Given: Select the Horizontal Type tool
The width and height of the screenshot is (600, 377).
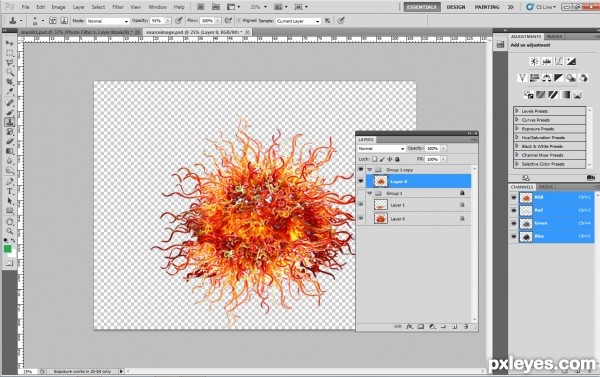Looking at the screenshot, I should [10, 191].
